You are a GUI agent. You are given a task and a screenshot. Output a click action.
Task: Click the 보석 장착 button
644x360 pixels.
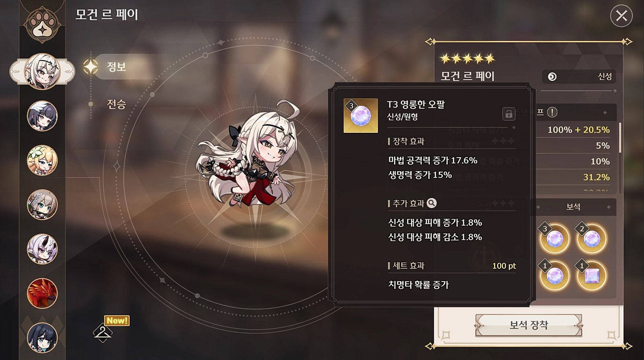(528, 325)
